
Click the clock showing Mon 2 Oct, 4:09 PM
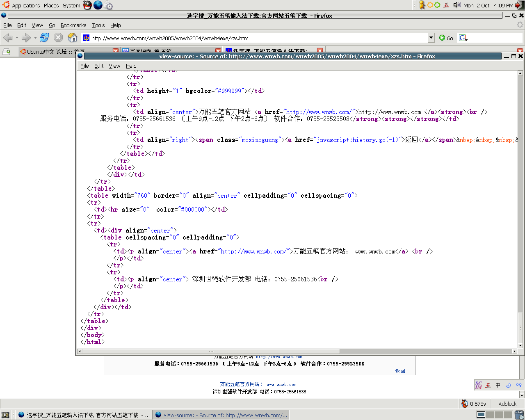pos(488,5)
